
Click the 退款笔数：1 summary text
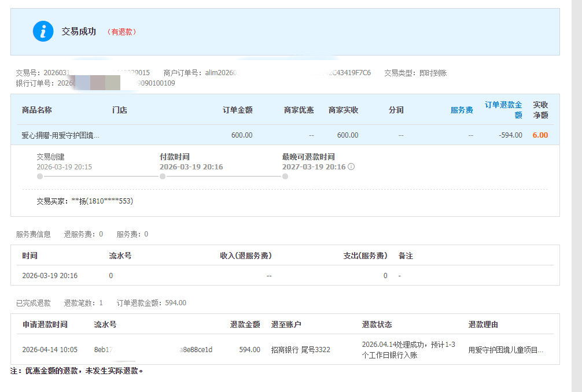(83, 303)
